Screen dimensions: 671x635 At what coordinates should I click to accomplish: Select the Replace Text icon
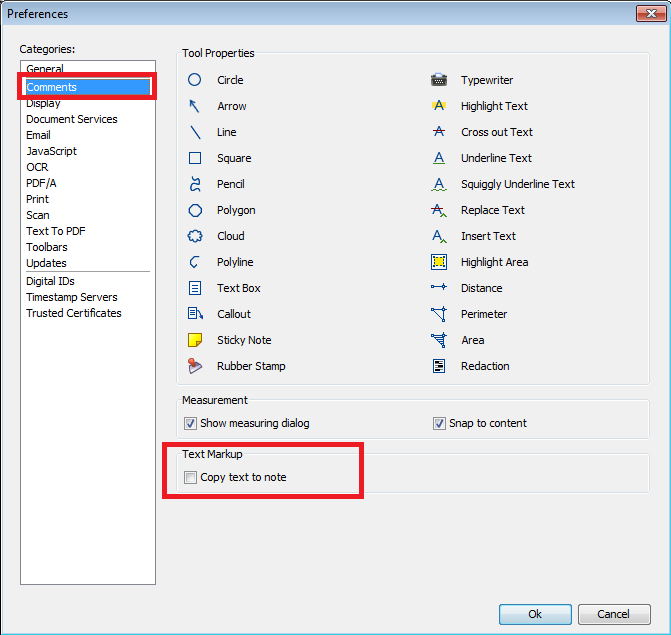pyautogui.click(x=439, y=210)
